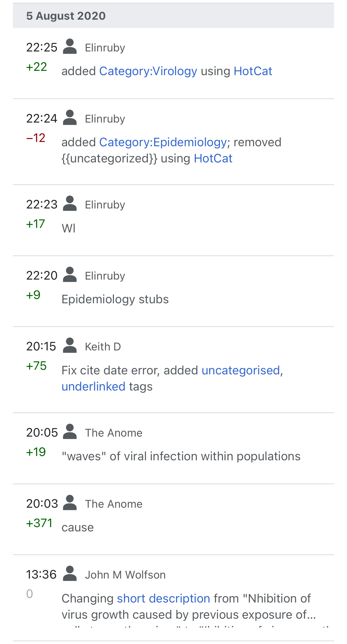This screenshot has width=347, height=644.
Task: Open the 22:23 edit labeled WI
Action: [x=173, y=220]
